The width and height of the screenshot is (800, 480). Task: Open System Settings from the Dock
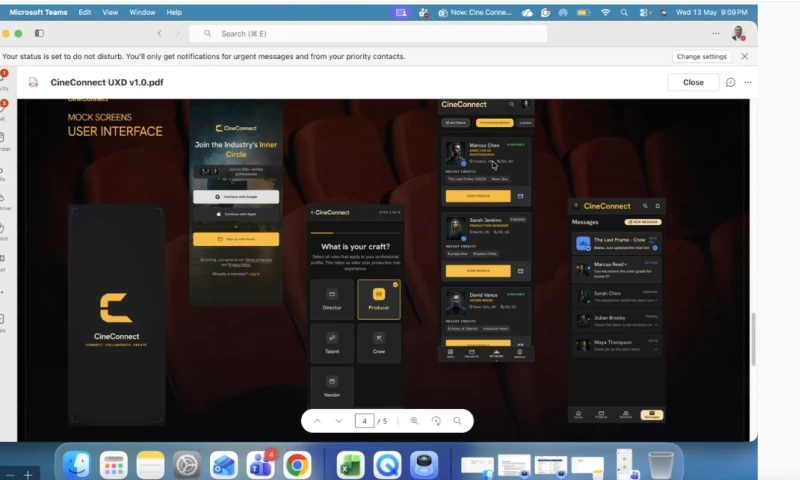(187, 465)
